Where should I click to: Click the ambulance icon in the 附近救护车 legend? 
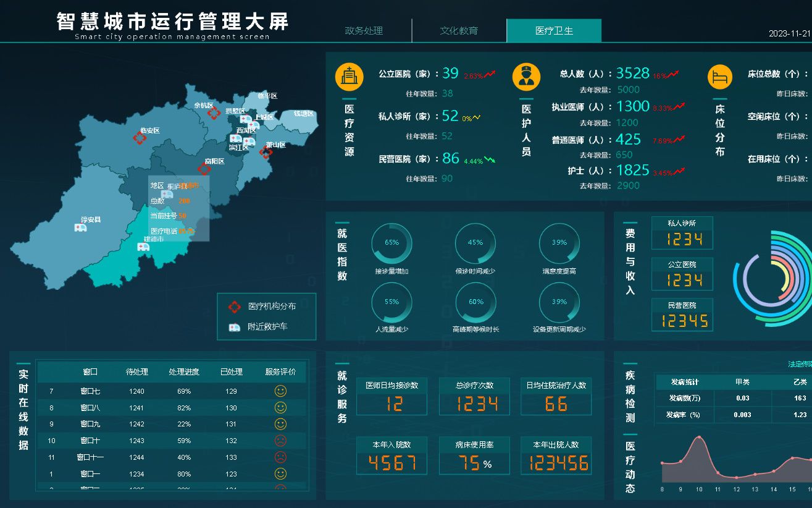[x=234, y=327]
